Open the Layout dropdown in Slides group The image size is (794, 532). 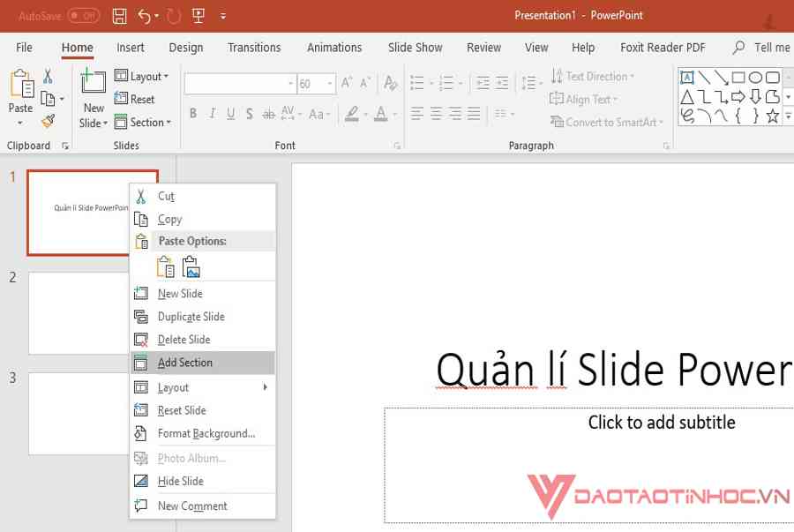(x=141, y=77)
